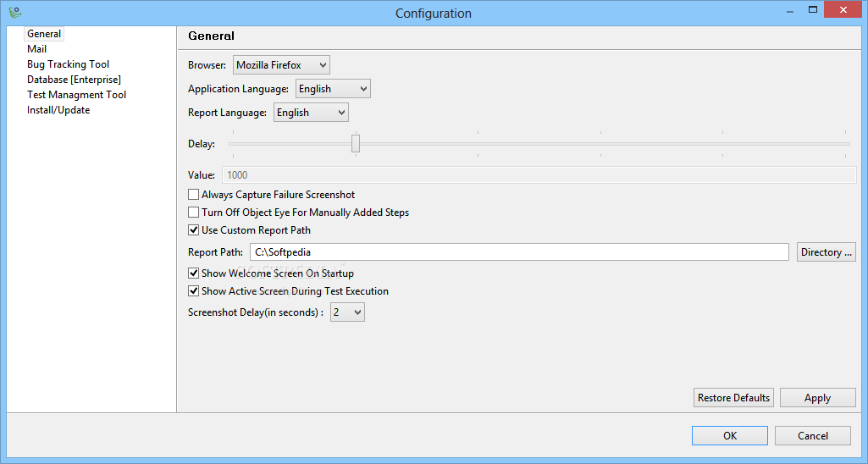Open Bug Tracking Tool settings
The image size is (868, 464).
[x=68, y=64]
